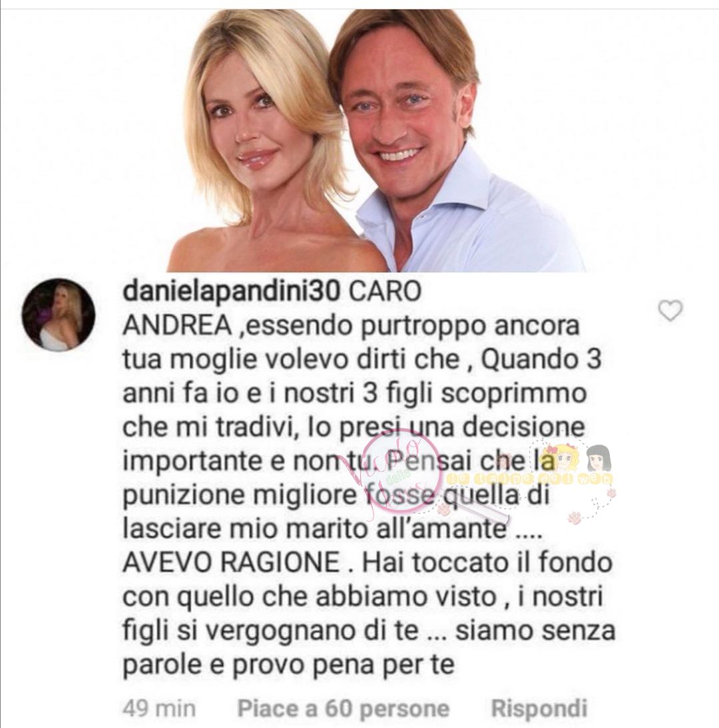
Task: Open danielapandini30's round profile picture
Action: [x=59, y=315]
